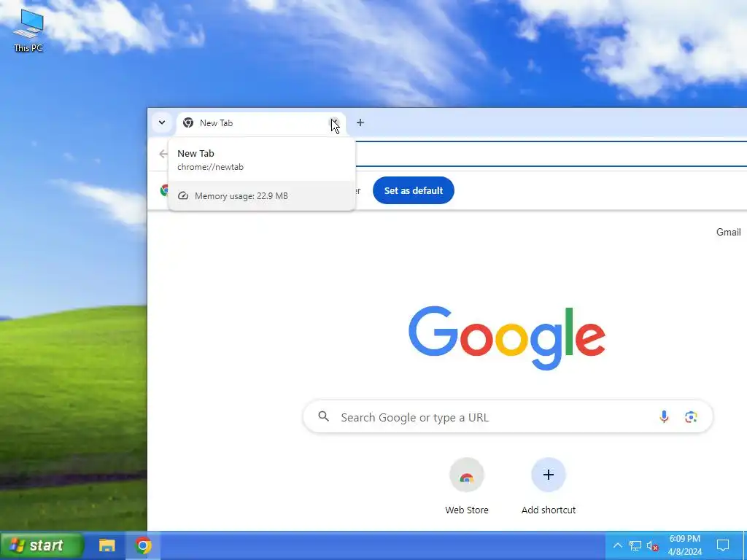Show hidden tray icons chevron

click(x=617, y=545)
